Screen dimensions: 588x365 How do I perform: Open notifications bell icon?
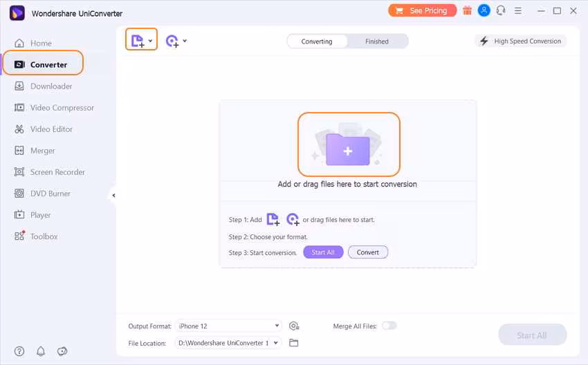coord(41,351)
